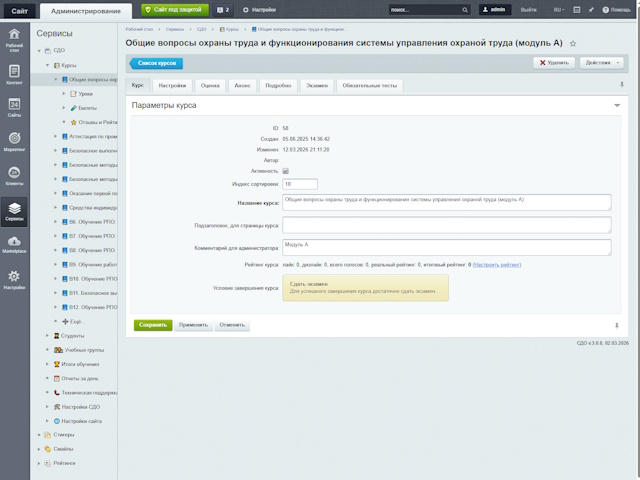Viewport: 640px width, 480px height.
Task: Open the Билеты item in the tree
Action: 83,108
